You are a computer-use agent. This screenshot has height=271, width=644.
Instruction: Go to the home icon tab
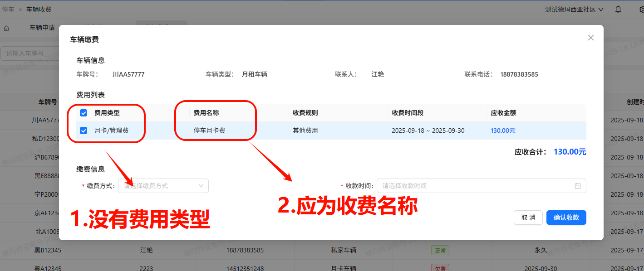(6, 28)
